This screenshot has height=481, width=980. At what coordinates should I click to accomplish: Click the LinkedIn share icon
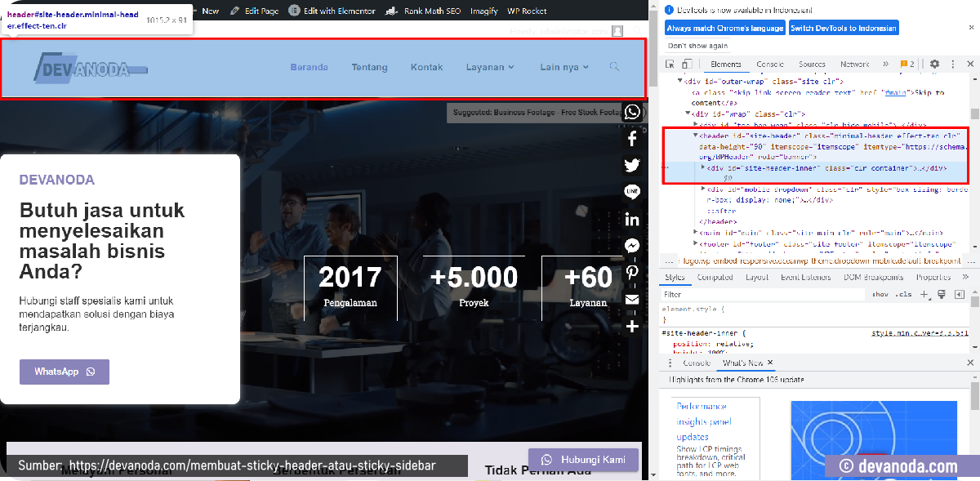pyautogui.click(x=632, y=219)
